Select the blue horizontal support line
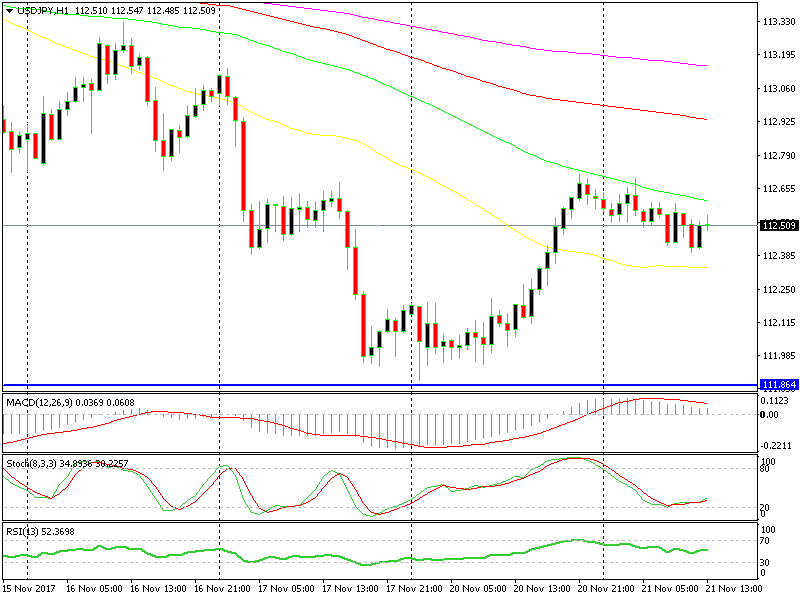This screenshot has width=800, height=600. coord(381,385)
